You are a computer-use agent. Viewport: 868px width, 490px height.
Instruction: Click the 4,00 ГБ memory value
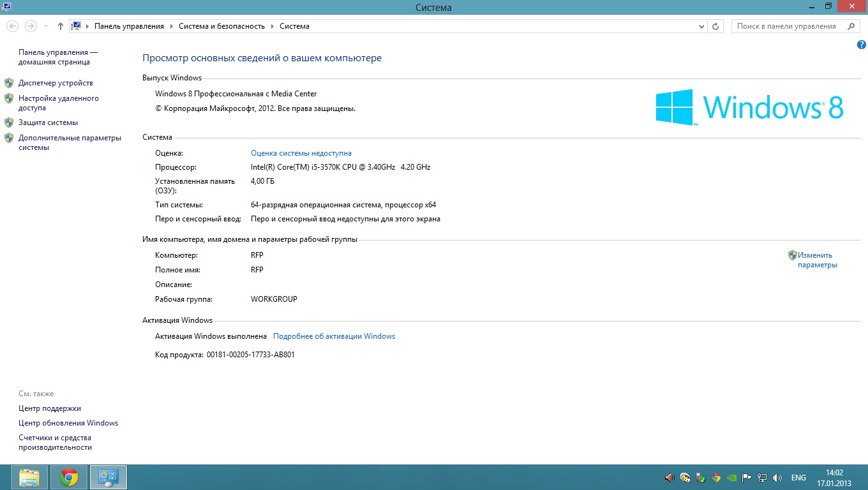tap(263, 181)
